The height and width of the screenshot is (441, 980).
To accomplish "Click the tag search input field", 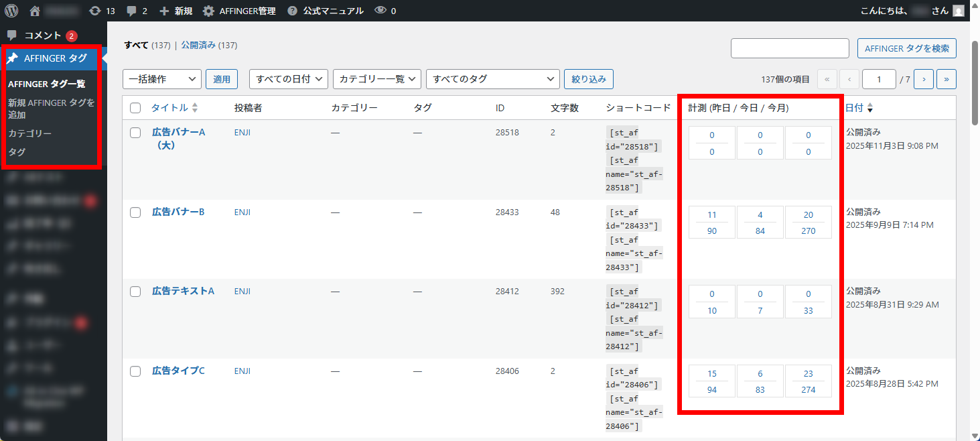I will (790, 48).
